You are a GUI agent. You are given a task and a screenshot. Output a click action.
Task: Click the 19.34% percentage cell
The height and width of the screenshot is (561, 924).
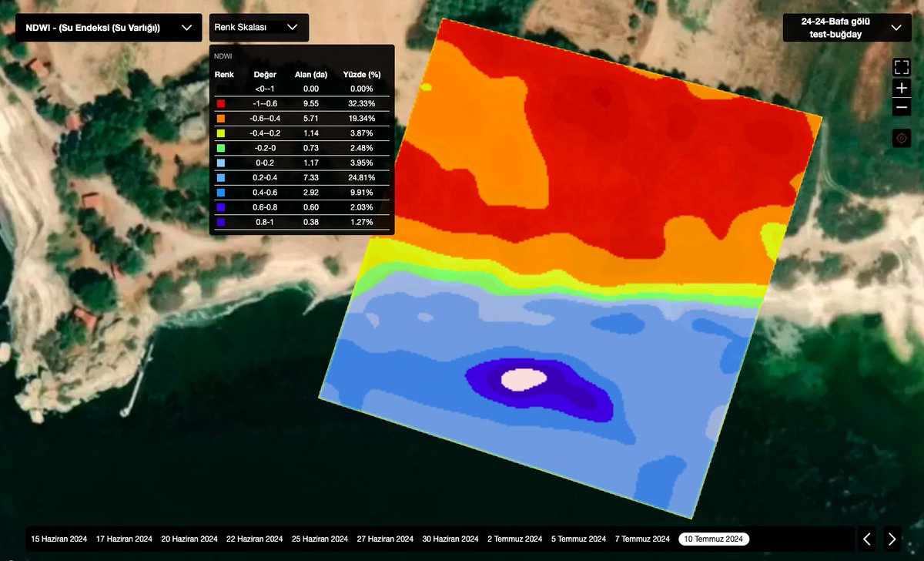point(362,118)
